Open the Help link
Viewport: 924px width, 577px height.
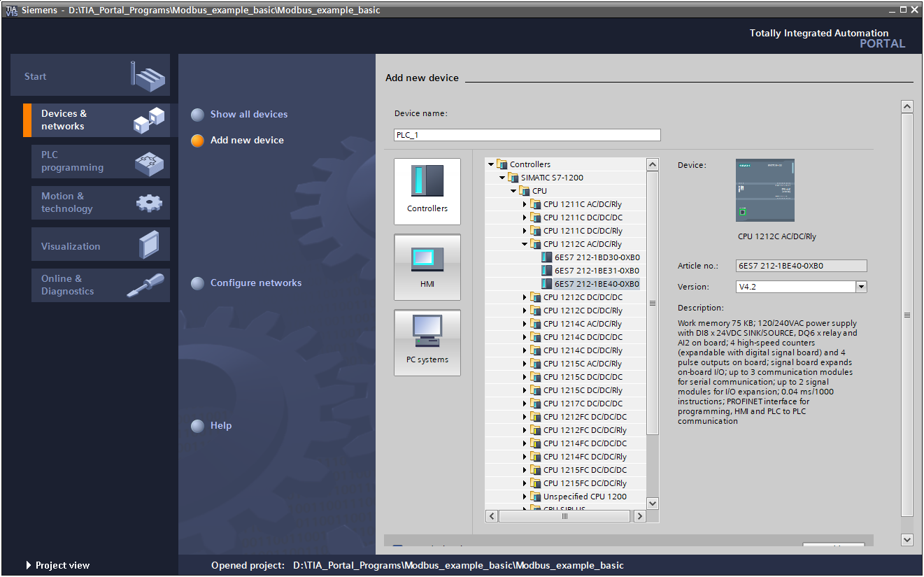pos(220,426)
